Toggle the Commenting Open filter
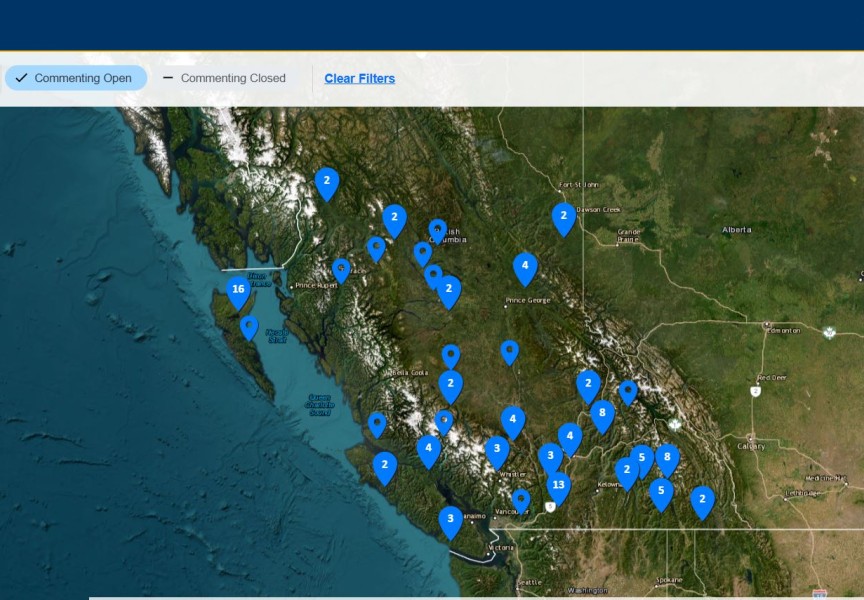Viewport: 864px width, 600px height. pos(76,78)
